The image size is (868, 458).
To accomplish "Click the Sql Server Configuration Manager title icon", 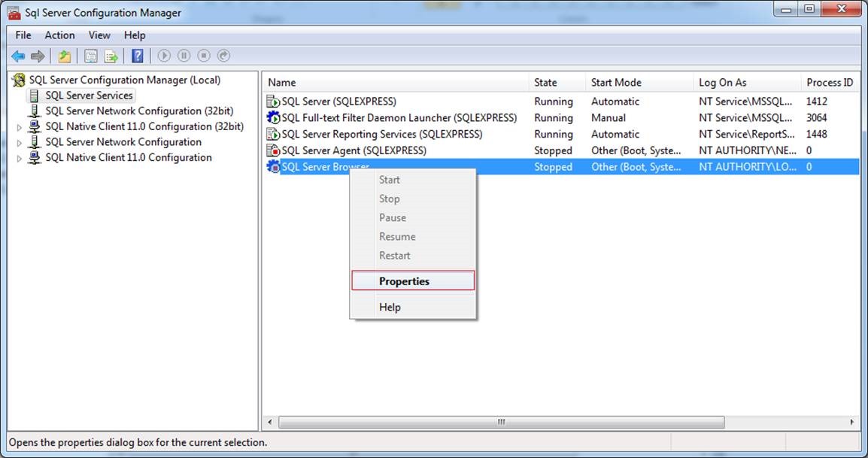I will point(14,12).
